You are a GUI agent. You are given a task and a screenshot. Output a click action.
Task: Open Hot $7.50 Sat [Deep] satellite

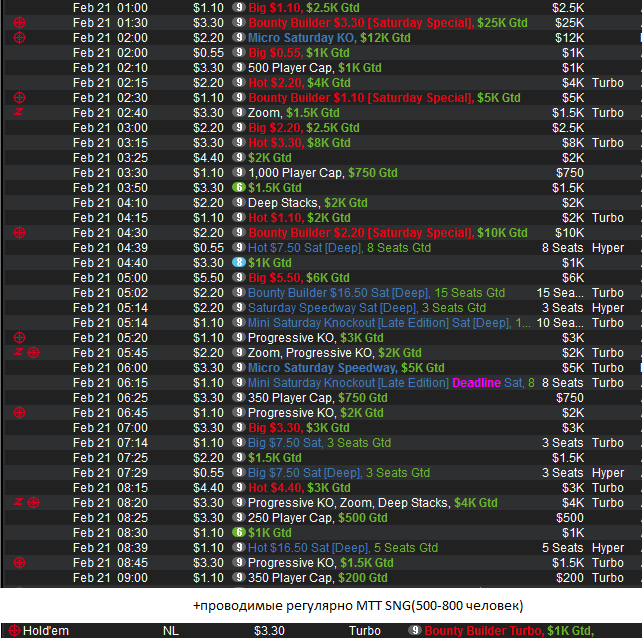339,248
